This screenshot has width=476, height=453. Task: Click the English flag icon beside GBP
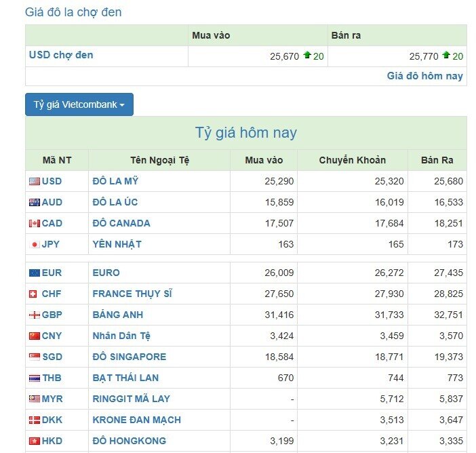coord(35,315)
